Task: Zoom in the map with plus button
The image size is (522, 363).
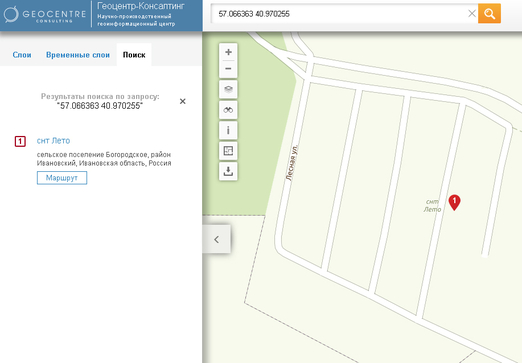Action: (228, 52)
